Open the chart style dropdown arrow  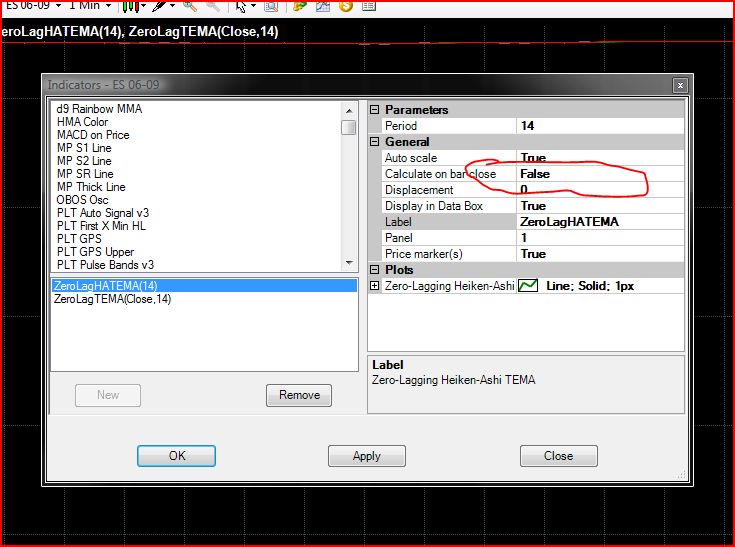click(143, 6)
